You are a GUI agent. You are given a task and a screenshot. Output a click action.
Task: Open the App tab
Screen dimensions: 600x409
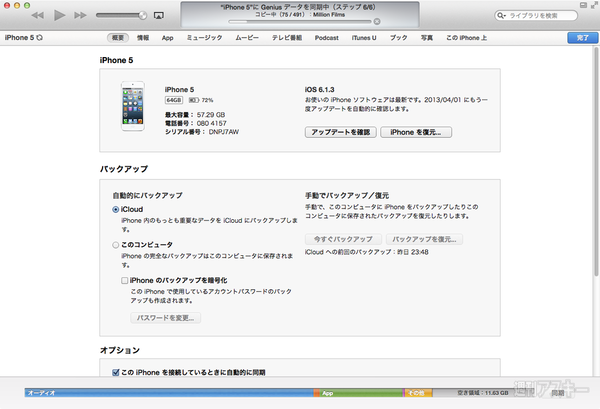(167, 38)
